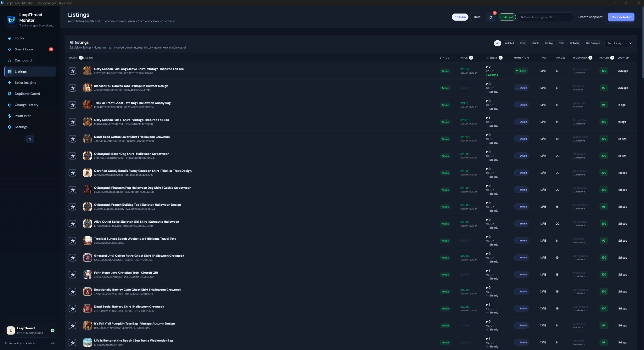The width and height of the screenshot is (644, 350).
Task: Open the Help button
Action: pos(477,17)
